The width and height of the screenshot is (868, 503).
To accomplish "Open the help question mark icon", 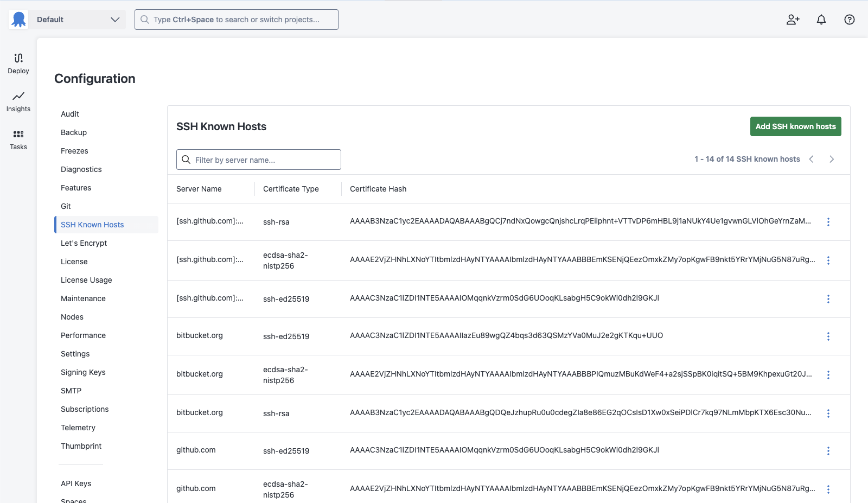I will pos(850,20).
